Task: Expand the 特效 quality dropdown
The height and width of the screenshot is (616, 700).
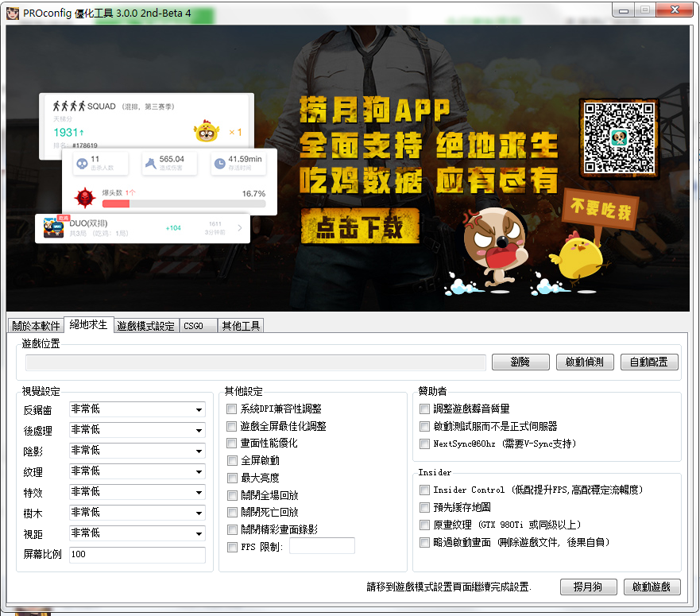Action: click(x=137, y=492)
